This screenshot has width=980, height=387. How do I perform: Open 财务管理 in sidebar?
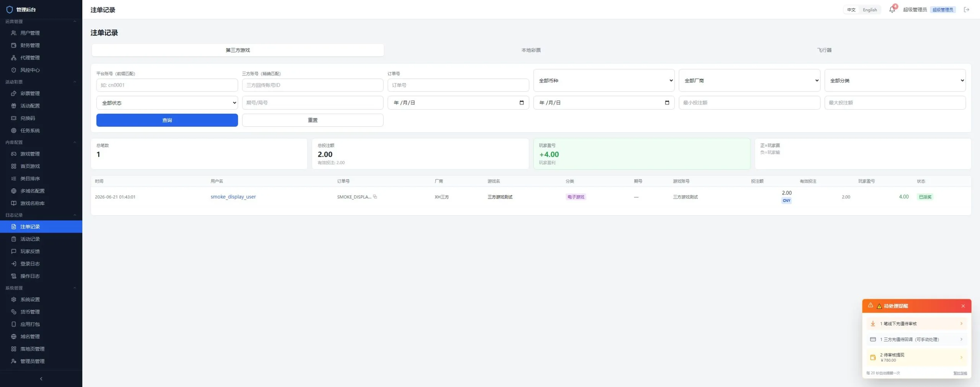[x=41, y=45]
